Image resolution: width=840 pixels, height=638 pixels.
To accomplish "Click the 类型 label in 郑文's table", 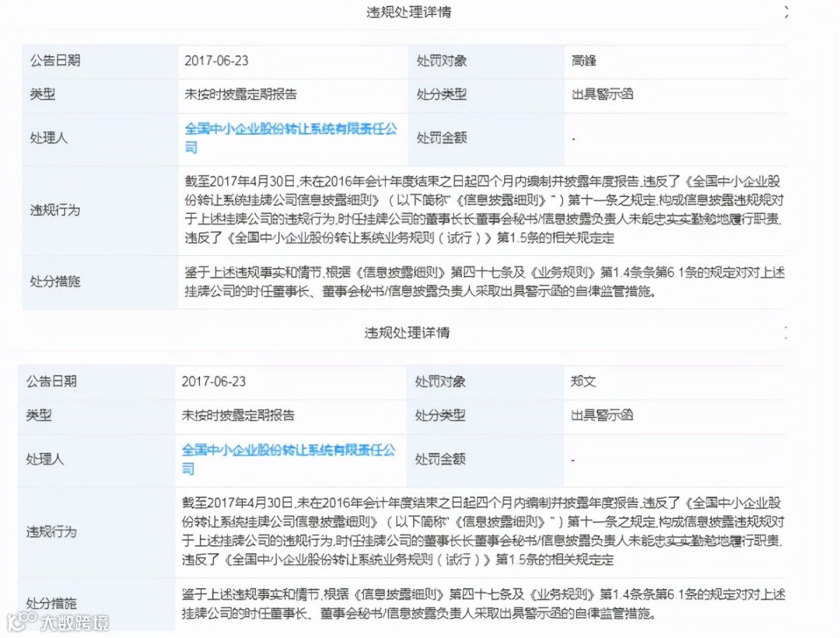I will (x=39, y=415).
